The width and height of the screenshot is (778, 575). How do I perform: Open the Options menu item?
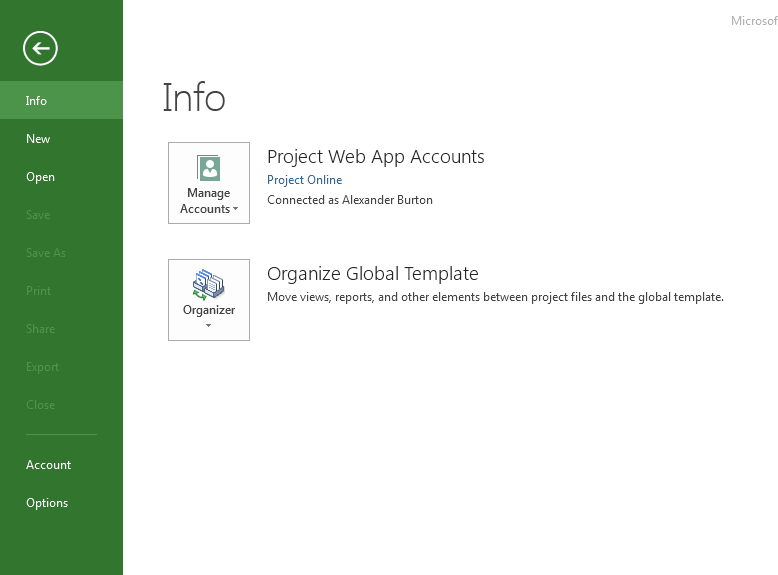(62, 503)
